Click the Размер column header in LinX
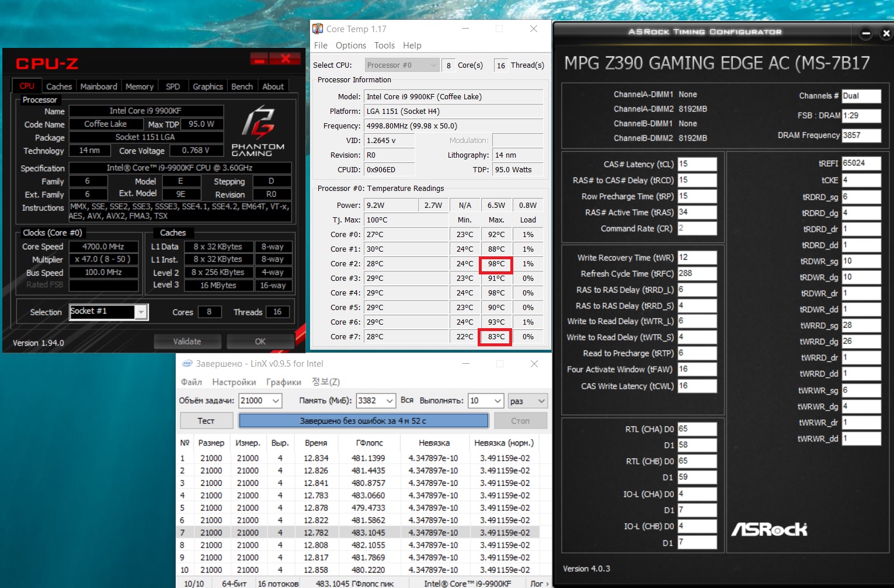Image resolution: width=894 pixels, height=588 pixels. [x=211, y=443]
